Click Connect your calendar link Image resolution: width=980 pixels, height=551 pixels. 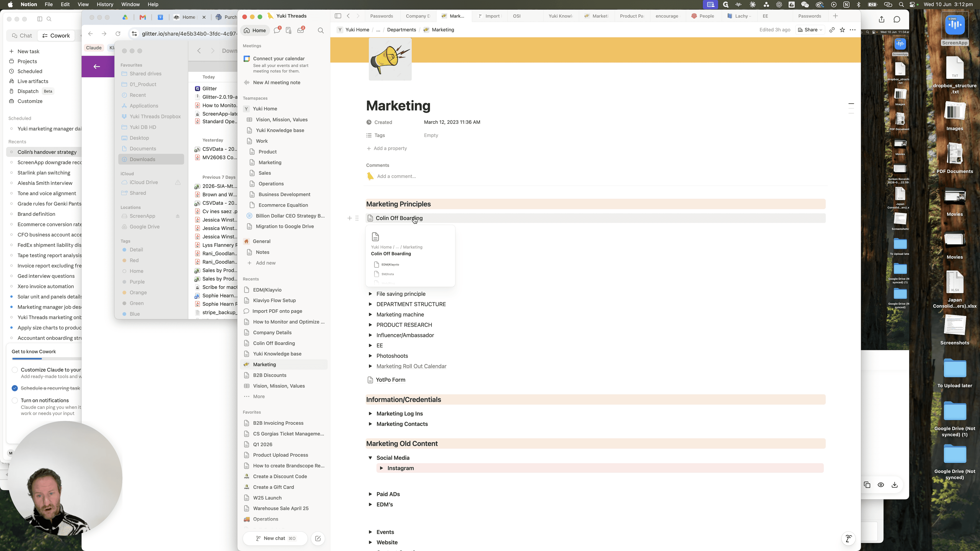click(279, 59)
